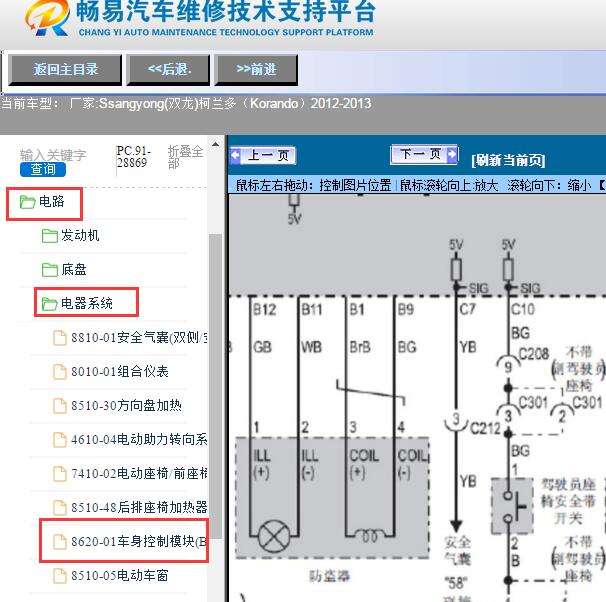Viewport: 606px width, 602px height.
Task: Expand the 底盘 folder icon
Action: 49,270
